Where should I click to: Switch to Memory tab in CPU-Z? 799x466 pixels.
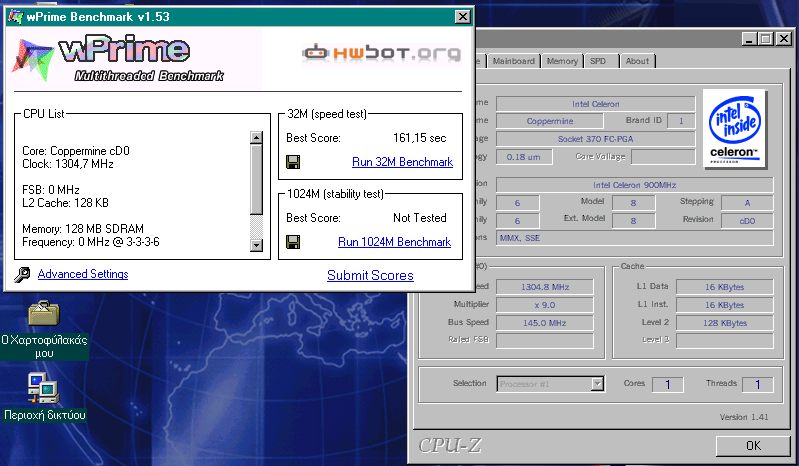(562, 61)
